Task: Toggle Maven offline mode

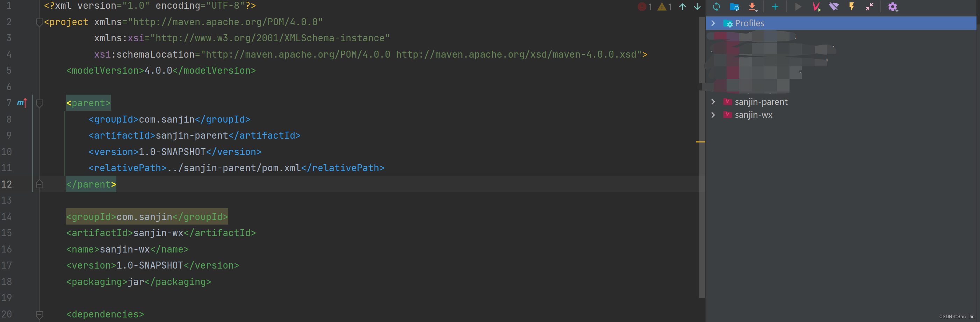Action: (834, 7)
